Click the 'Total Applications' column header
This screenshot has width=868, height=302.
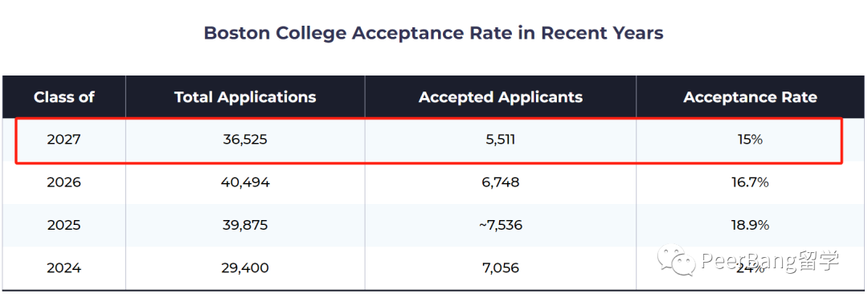point(245,97)
